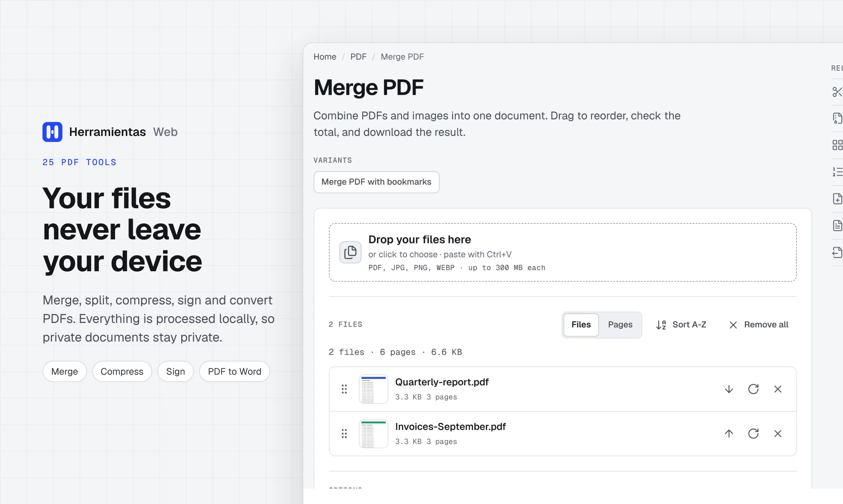Open the file-with-left-arrow tool in sidebar

(x=837, y=252)
